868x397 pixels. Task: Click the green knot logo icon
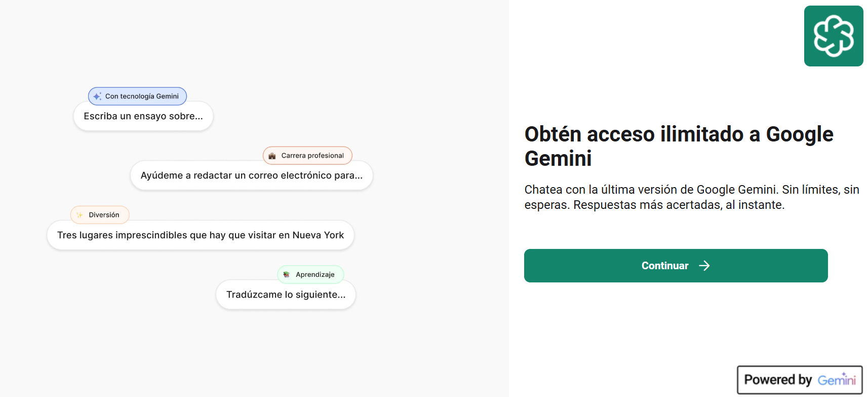coord(833,36)
